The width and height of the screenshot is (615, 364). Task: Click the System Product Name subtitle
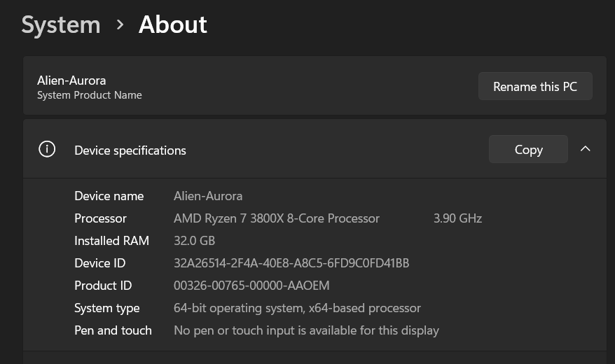[x=90, y=95]
